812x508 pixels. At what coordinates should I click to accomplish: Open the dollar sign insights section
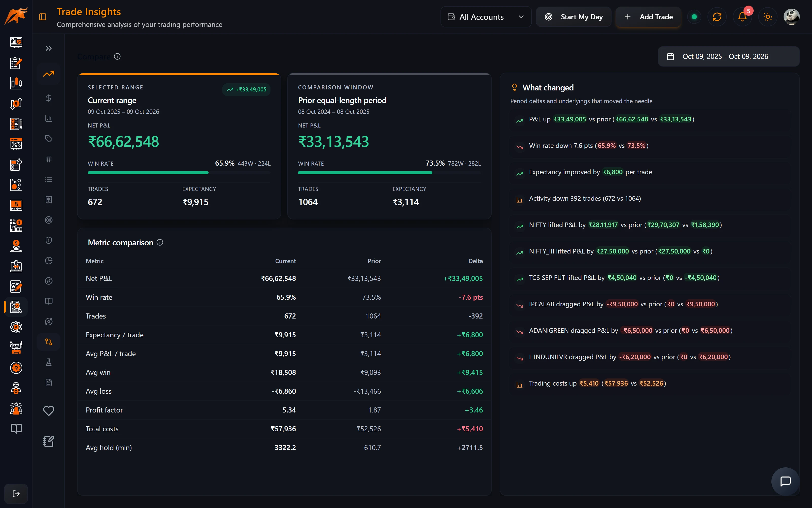point(49,98)
